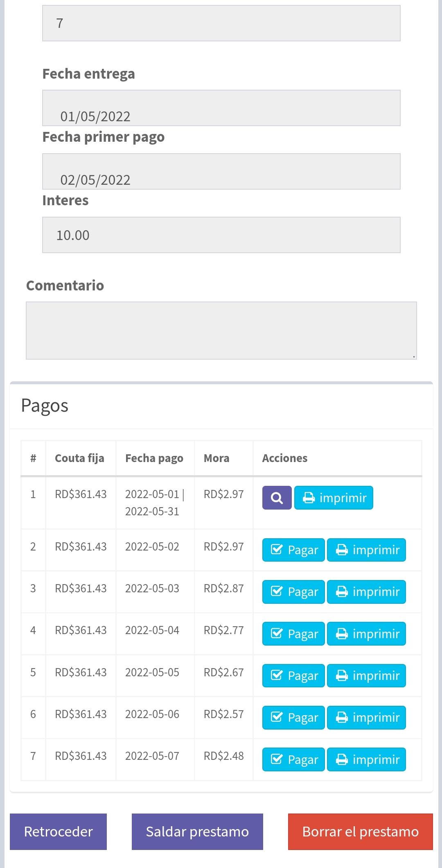Go back using the Retroceder button
The image size is (442, 868).
pos(58,832)
